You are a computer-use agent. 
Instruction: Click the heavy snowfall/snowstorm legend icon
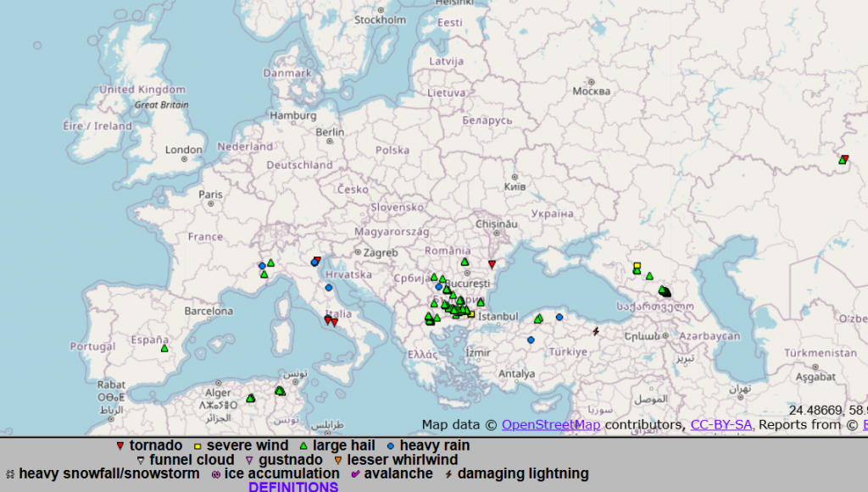coord(9,474)
